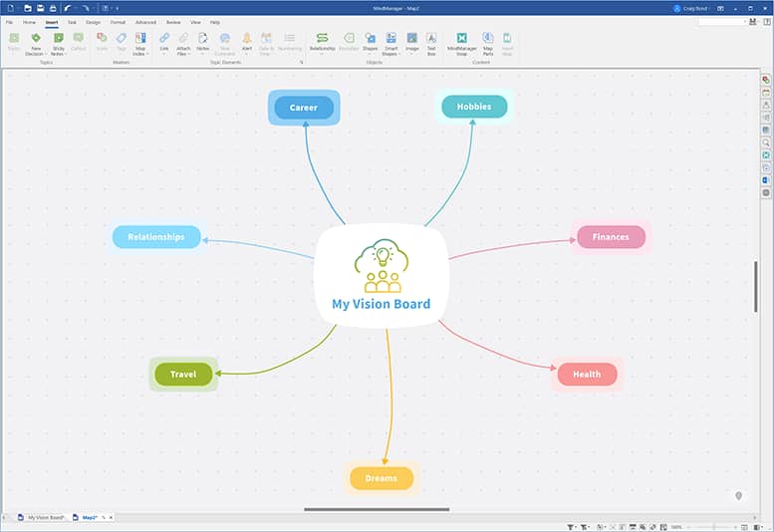Open the search panel magnifier in sidebar
Viewport: 774px width, 532px height.
765,142
